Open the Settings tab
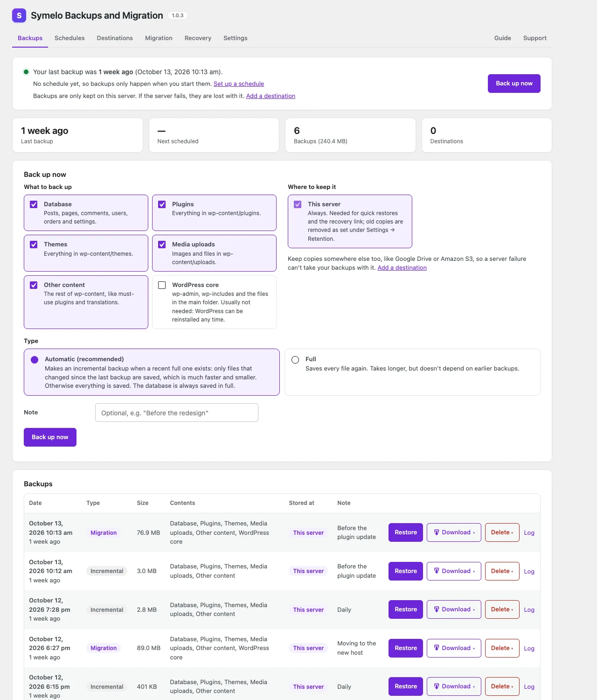The height and width of the screenshot is (700, 597). (x=235, y=38)
